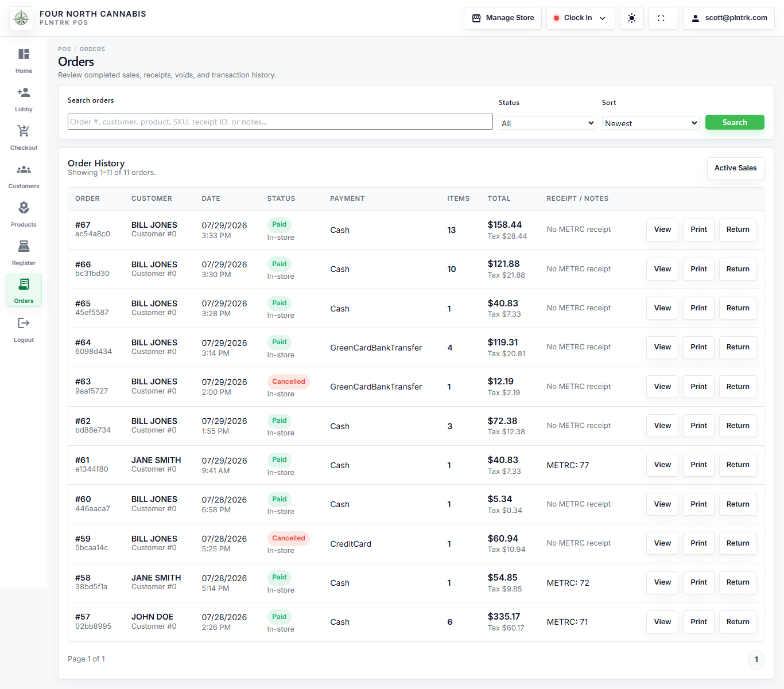The image size is (784, 689).
Task: Click the green Search button
Action: pos(735,122)
